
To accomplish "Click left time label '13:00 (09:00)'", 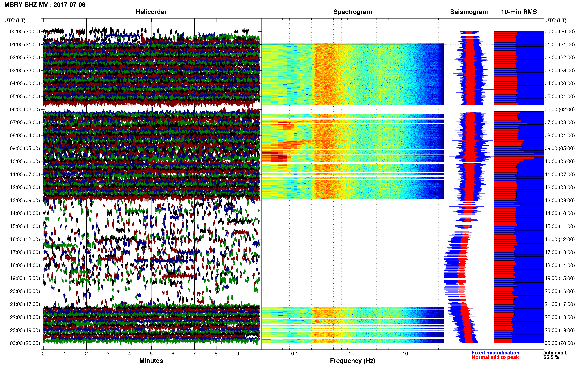I will 25,200.
